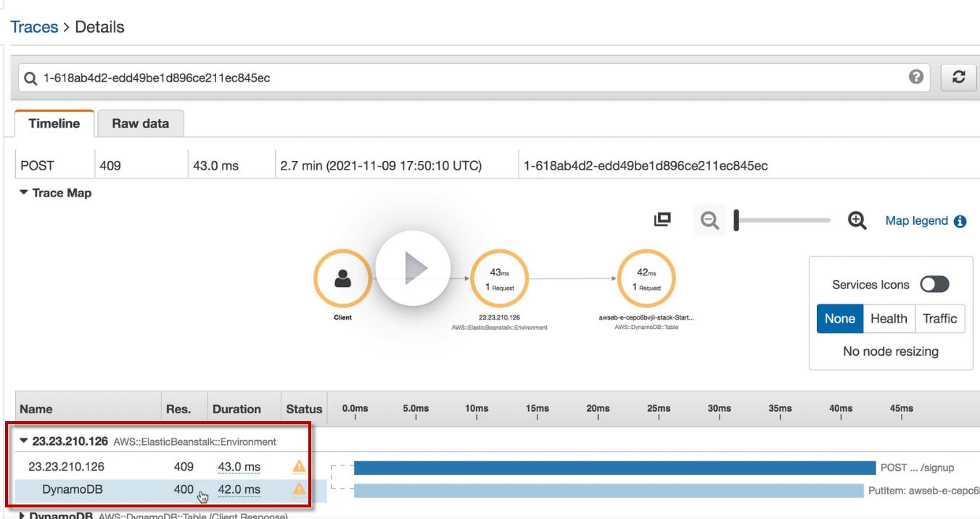Click the 409 response code in summary
Image resolution: width=980 pixels, height=519 pixels.
point(110,166)
